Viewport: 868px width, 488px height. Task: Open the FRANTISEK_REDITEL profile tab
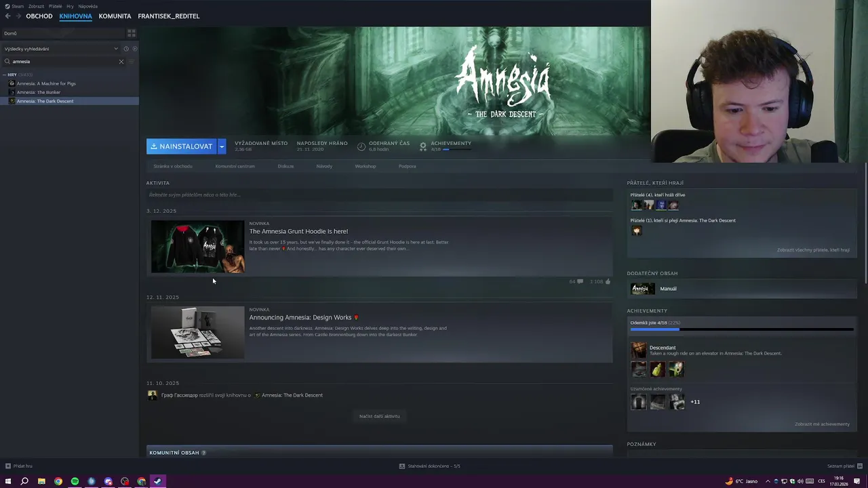169,16
